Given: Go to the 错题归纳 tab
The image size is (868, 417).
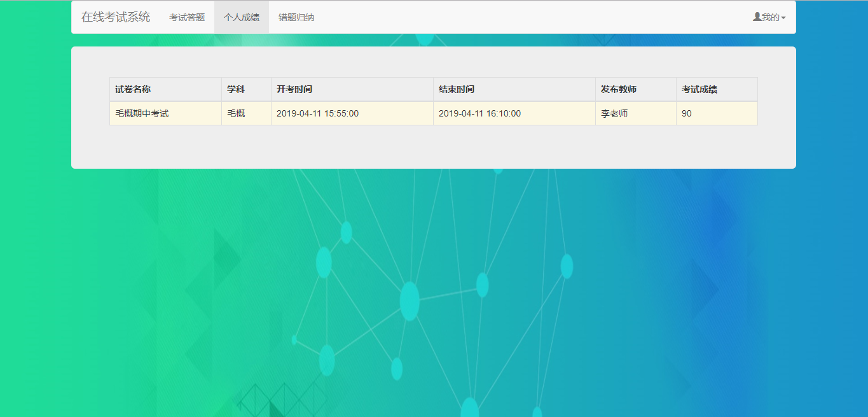Looking at the screenshot, I should [x=296, y=17].
